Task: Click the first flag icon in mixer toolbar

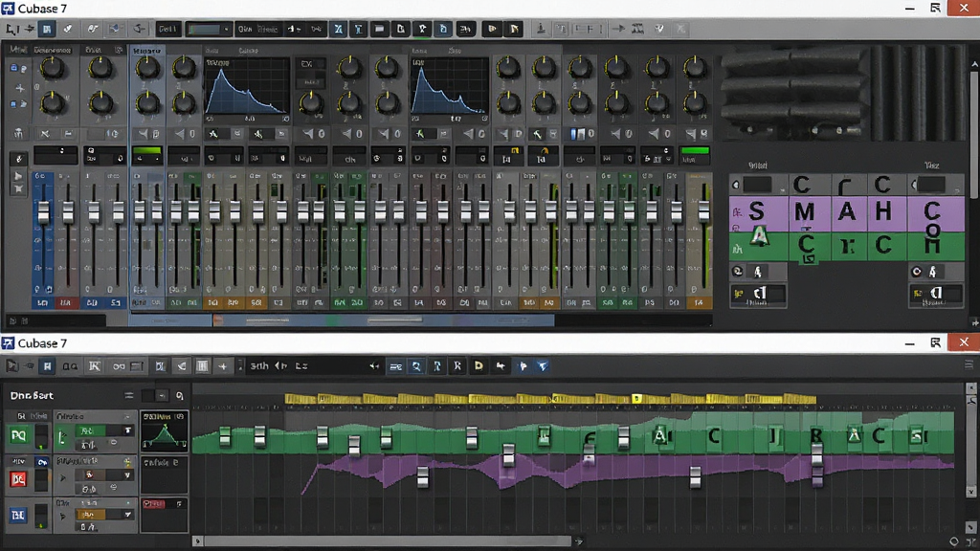Action: point(492,29)
